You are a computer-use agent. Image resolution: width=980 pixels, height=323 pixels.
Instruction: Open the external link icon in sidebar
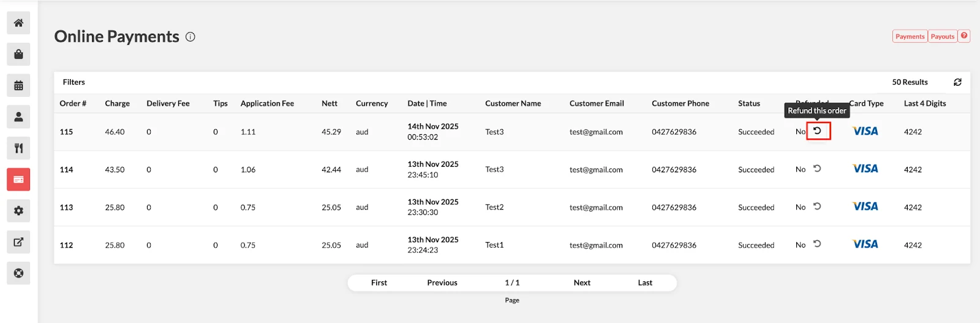point(18,242)
